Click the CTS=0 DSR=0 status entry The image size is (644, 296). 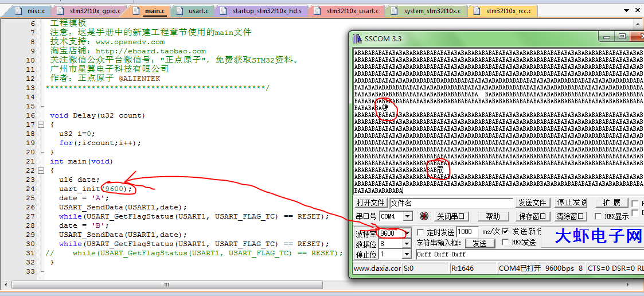[x=615, y=268]
